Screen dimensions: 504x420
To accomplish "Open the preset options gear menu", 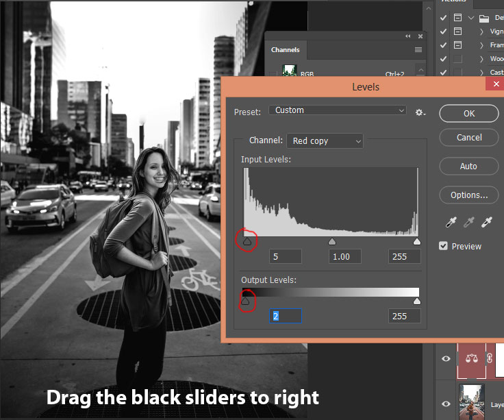I will (420, 112).
